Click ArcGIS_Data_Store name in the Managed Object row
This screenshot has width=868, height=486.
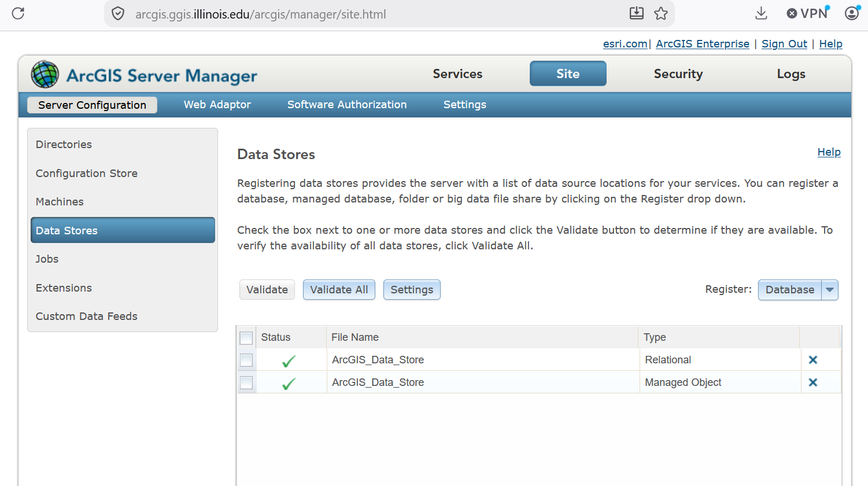pos(378,382)
